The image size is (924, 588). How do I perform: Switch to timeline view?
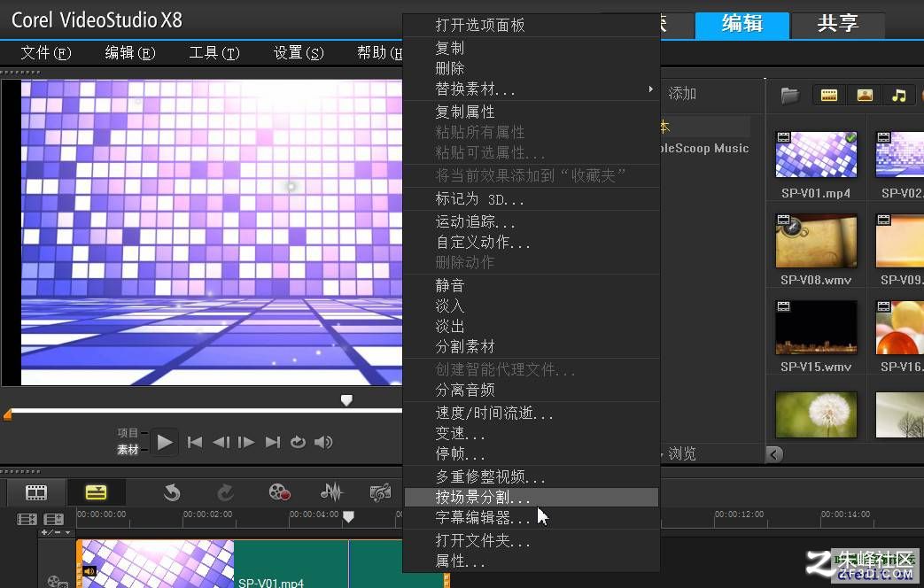96,492
